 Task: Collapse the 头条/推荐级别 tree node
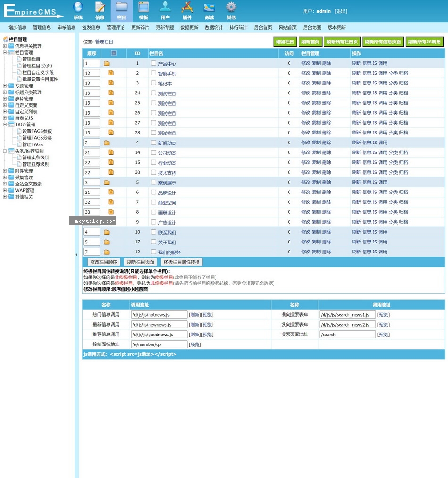coord(5,151)
